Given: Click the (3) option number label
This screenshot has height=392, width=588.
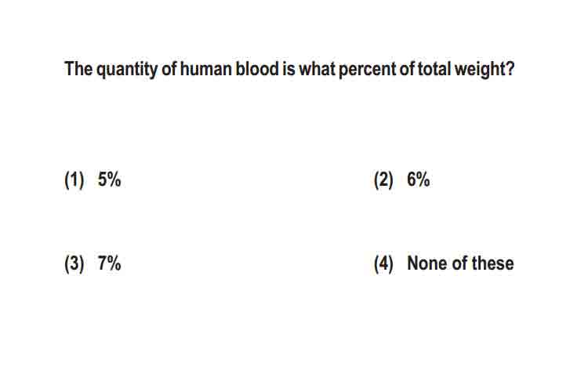Looking at the screenshot, I should [74, 263].
